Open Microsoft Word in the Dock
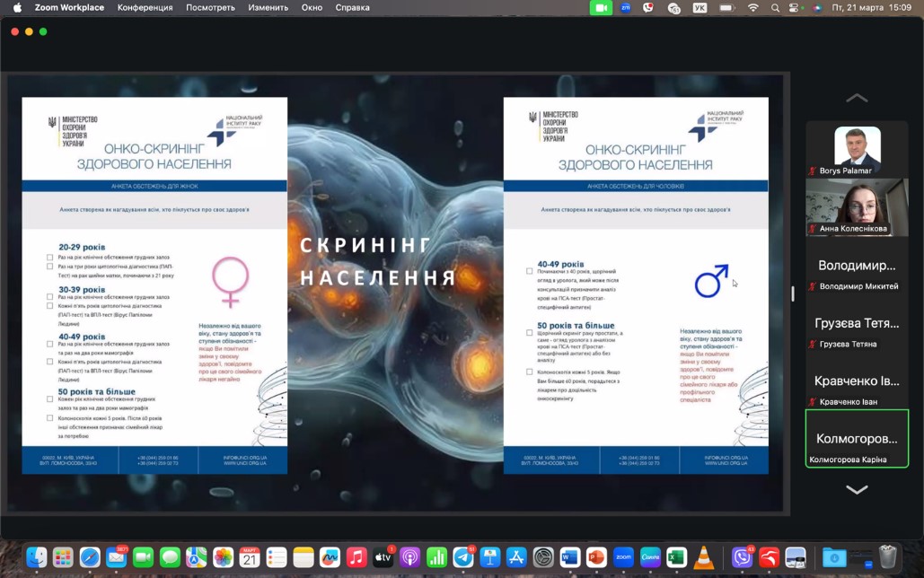Viewport: 924px width, 578px height. click(x=570, y=556)
